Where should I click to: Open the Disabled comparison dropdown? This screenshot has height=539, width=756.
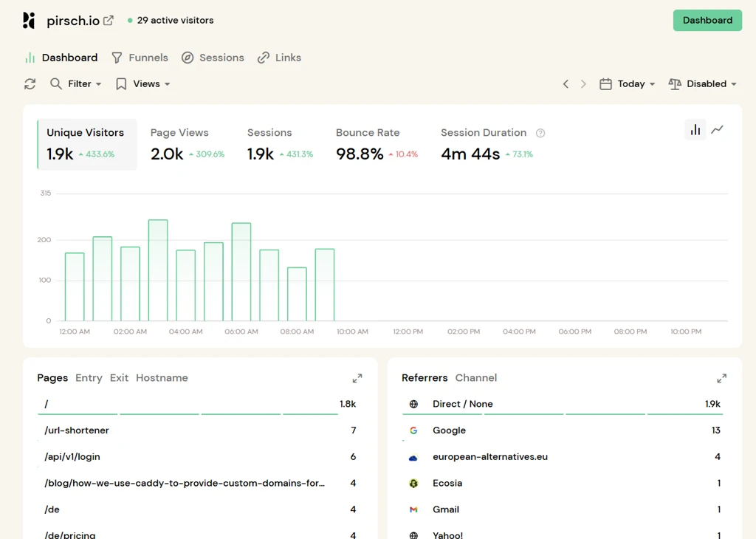[x=703, y=84]
